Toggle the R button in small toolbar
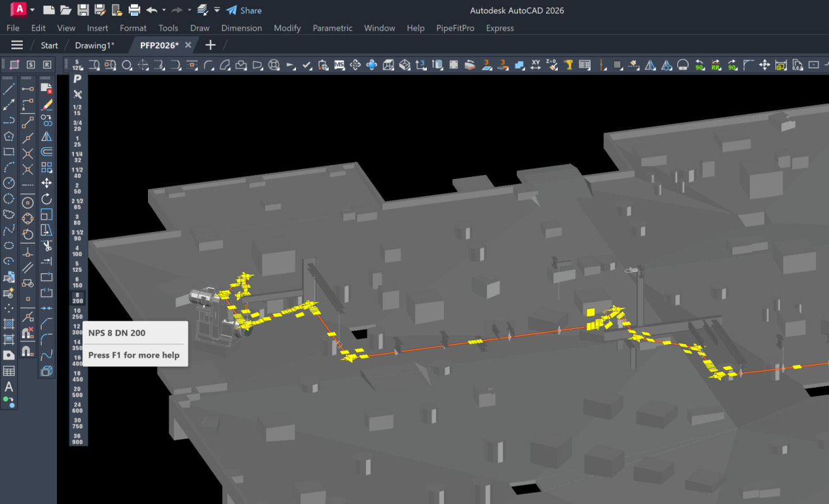This screenshot has width=829, height=504. tap(47, 65)
